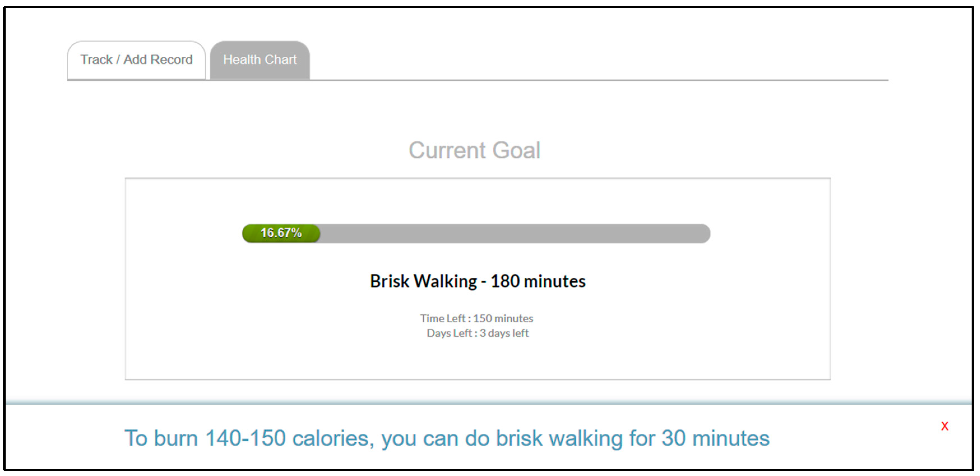Click "140-150 calories" in the tip banner
The image size is (980, 476).
(287, 438)
